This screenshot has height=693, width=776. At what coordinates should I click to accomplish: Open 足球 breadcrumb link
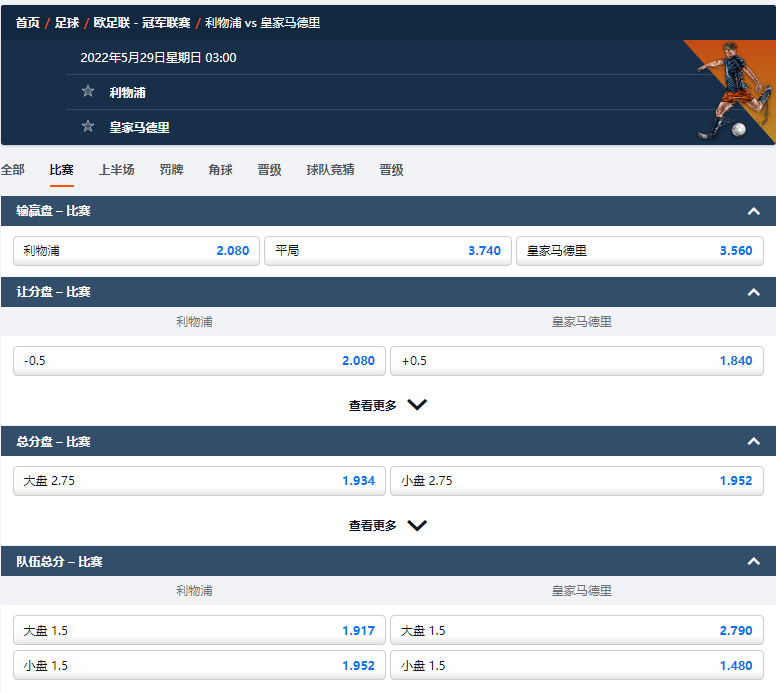67,22
